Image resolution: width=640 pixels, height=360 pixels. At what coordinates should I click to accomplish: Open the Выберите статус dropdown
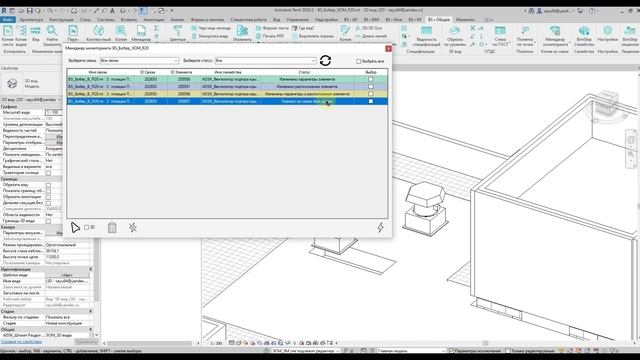click(265, 60)
